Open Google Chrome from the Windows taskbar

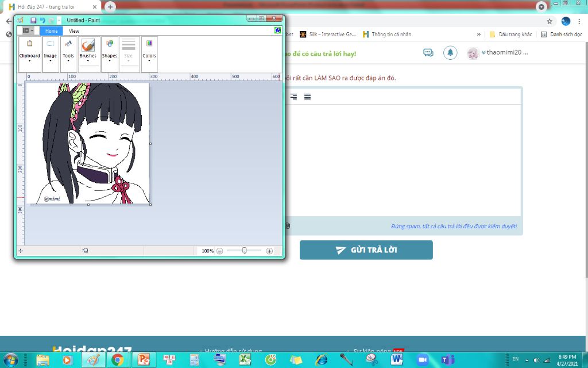tap(117, 360)
